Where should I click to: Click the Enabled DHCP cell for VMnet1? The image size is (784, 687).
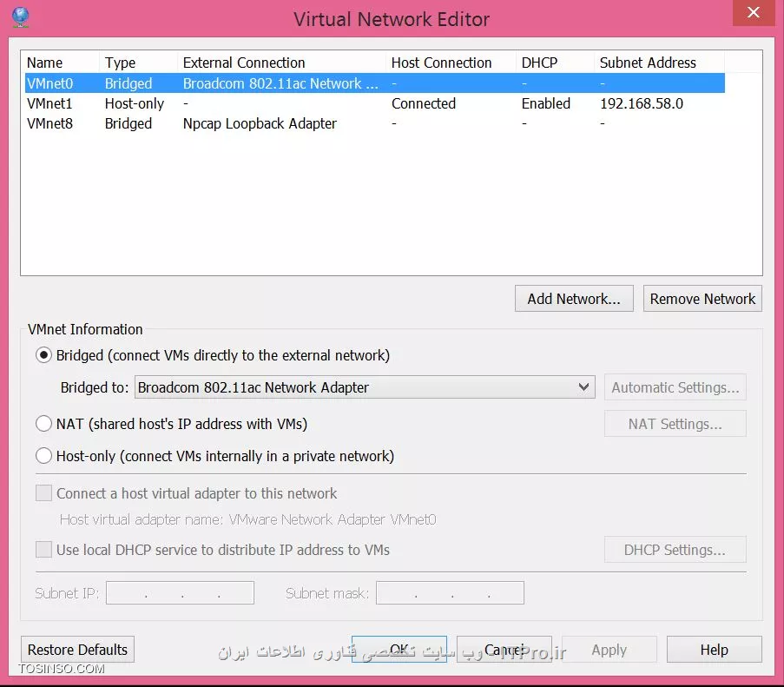point(546,103)
